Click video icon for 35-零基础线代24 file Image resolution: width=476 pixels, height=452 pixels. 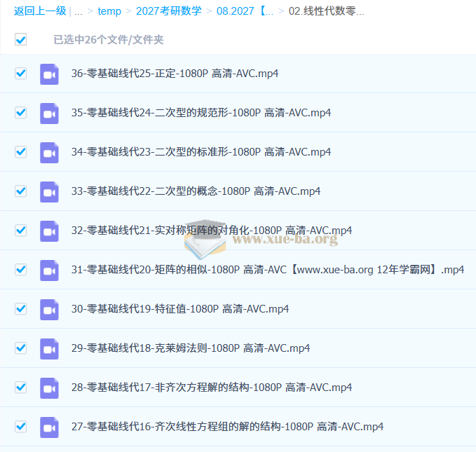tap(48, 113)
